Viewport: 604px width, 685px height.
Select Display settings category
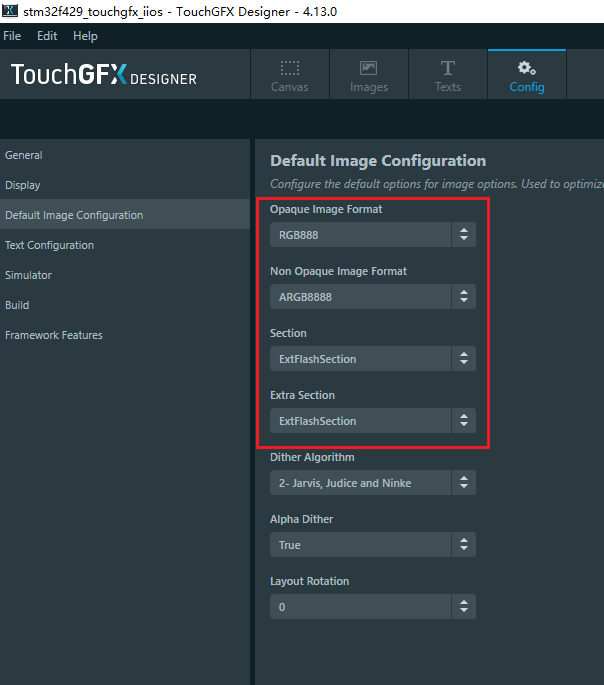pos(125,185)
